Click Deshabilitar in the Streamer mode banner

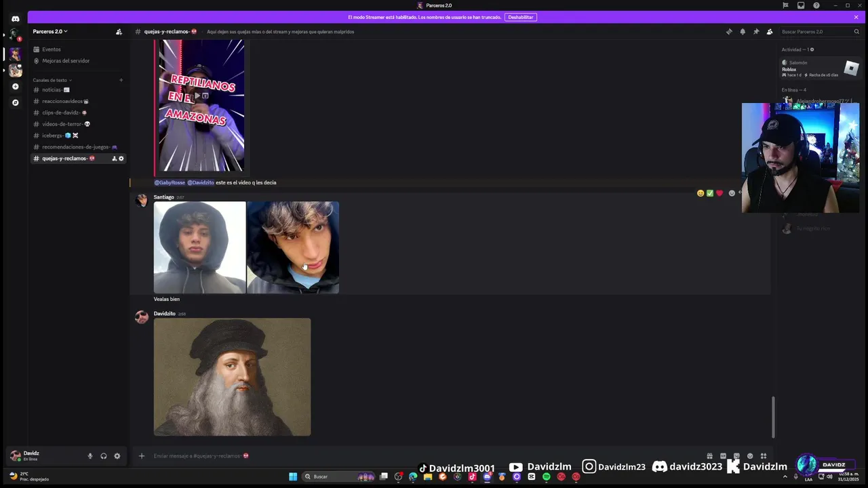[520, 17]
